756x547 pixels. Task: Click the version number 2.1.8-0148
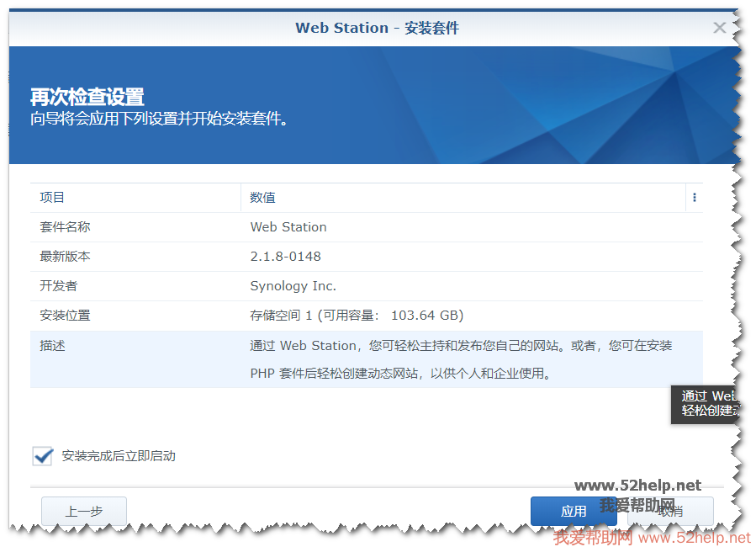(x=285, y=257)
